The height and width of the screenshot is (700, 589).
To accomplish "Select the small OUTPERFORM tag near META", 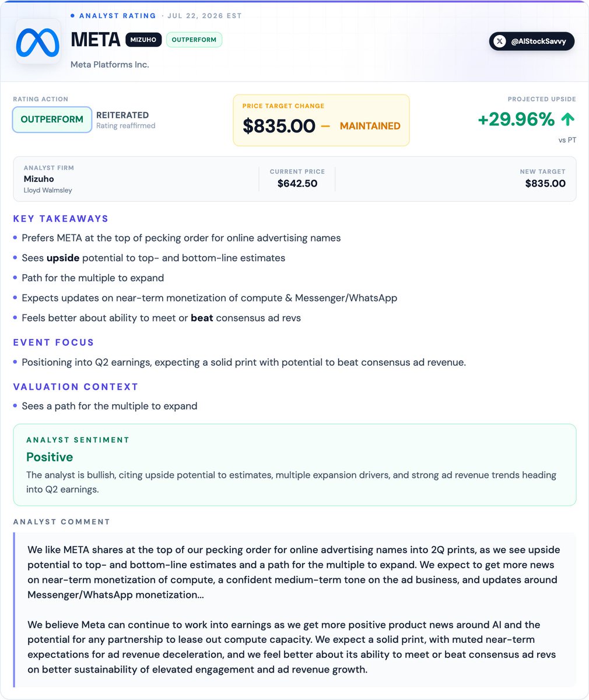I will (x=194, y=40).
